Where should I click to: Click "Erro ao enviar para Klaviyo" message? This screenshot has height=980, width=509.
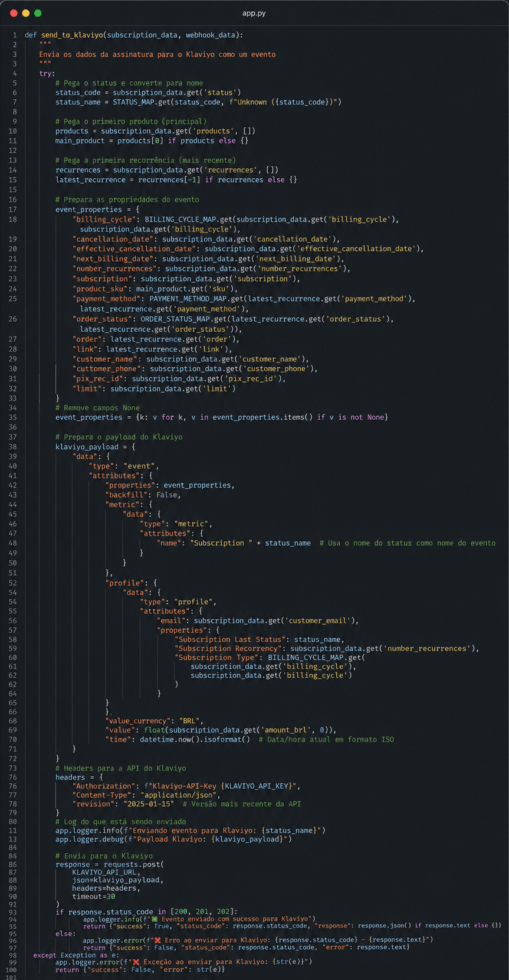216,940
